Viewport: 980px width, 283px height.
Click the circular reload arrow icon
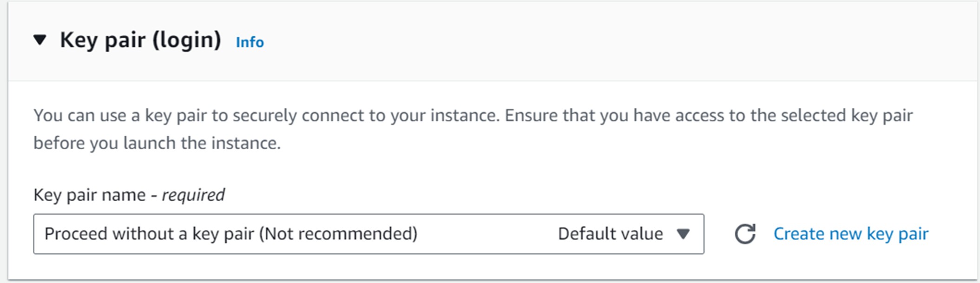pyautogui.click(x=745, y=234)
